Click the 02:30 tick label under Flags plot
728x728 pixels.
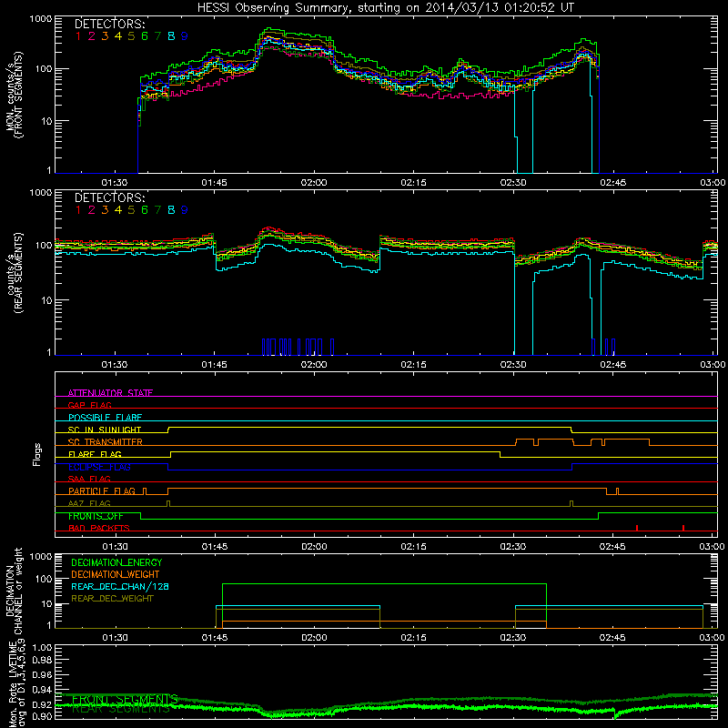click(x=513, y=547)
